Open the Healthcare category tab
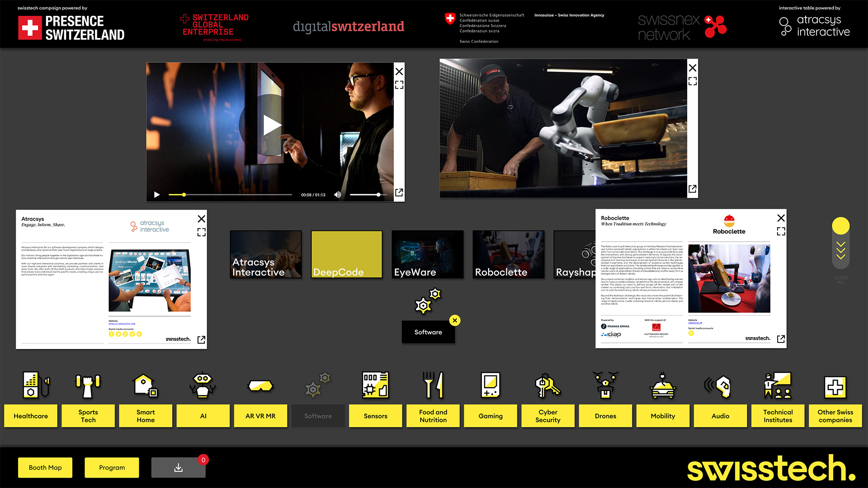The width and height of the screenshot is (868, 488). (31, 416)
